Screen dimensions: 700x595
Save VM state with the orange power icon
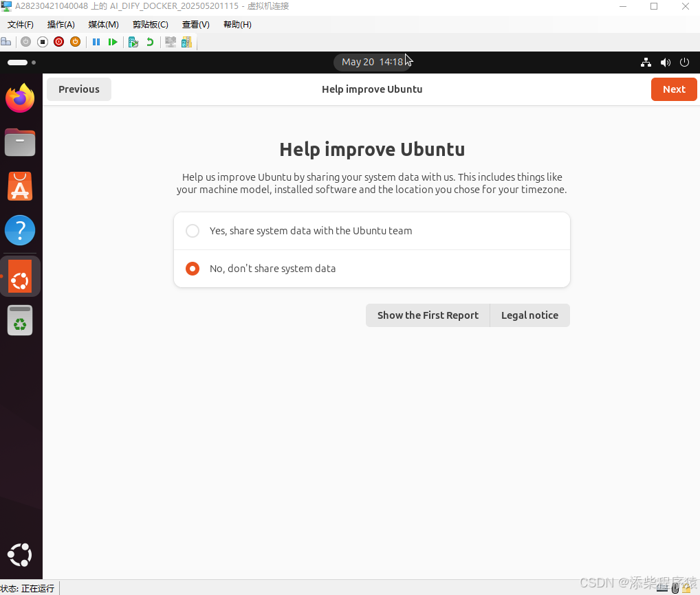(x=76, y=42)
